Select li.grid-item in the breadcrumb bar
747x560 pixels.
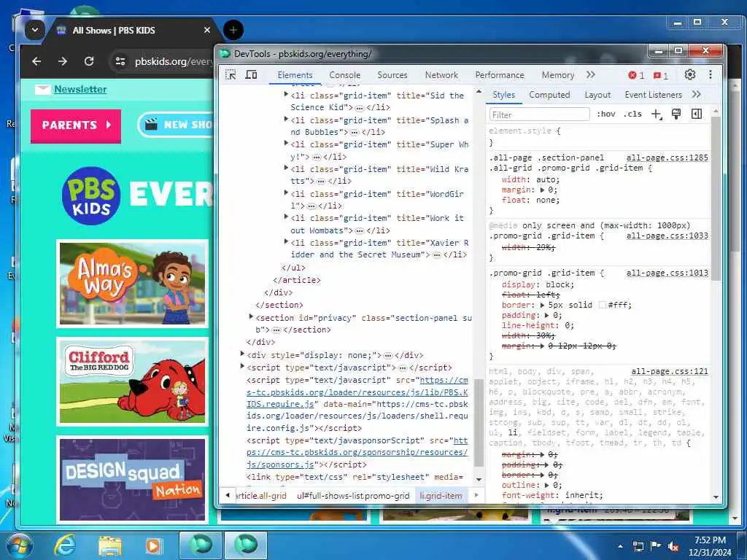(441, 496)
